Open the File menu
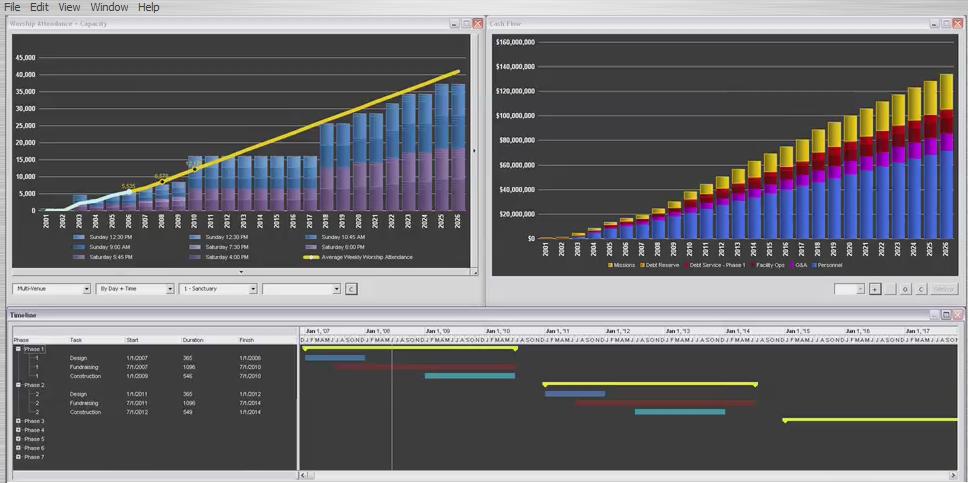This screenshot has width=968, height=483. tap(12, 7)
